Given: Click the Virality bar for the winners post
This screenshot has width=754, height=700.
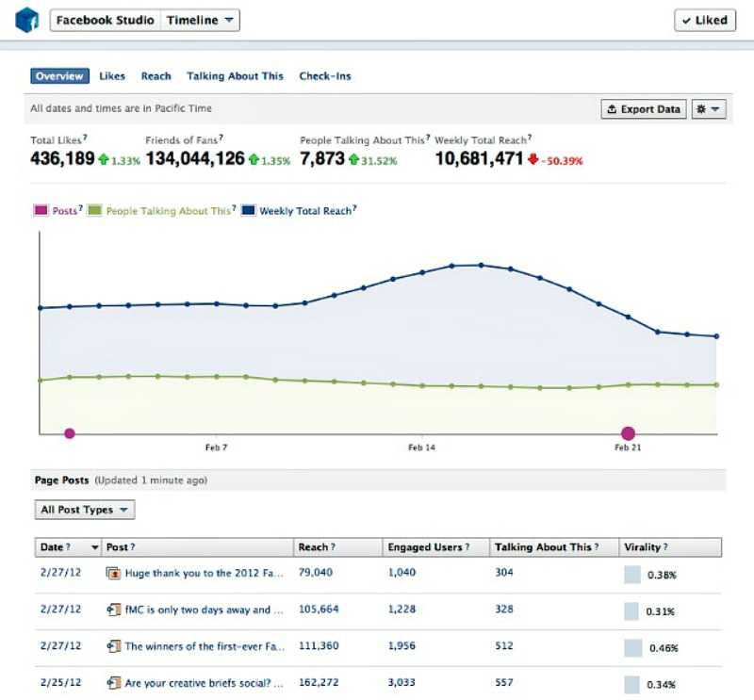Looking at the screenshot, I should pyautogui.click(x=631, y=647).
